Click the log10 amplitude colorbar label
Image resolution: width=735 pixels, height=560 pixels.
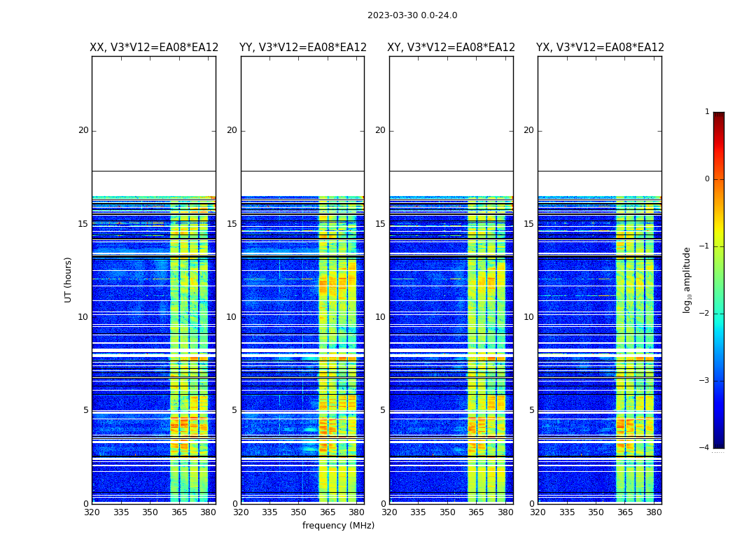pyautogui.click(x=687, y=279)
